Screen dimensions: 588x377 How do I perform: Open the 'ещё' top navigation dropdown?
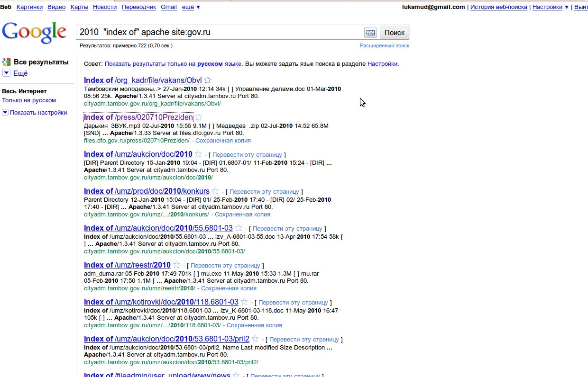(191, 7)
